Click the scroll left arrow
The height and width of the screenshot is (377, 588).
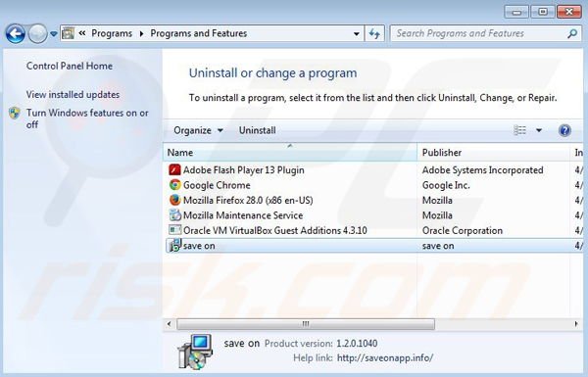[169, 324]
